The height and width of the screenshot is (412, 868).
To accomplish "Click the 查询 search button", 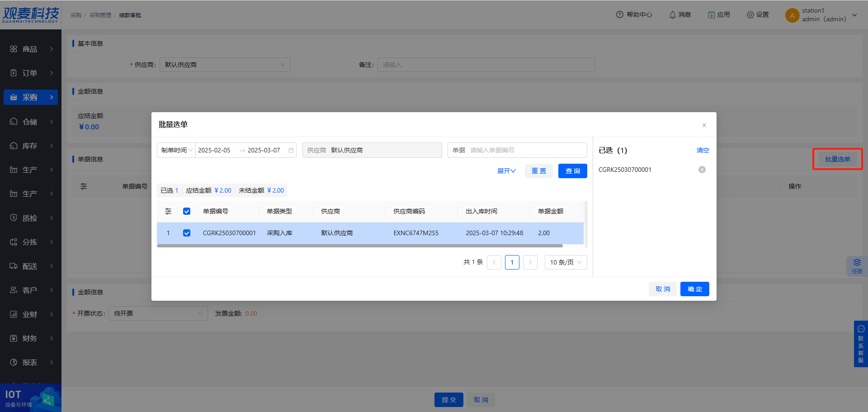I will [x=573, y=171].
